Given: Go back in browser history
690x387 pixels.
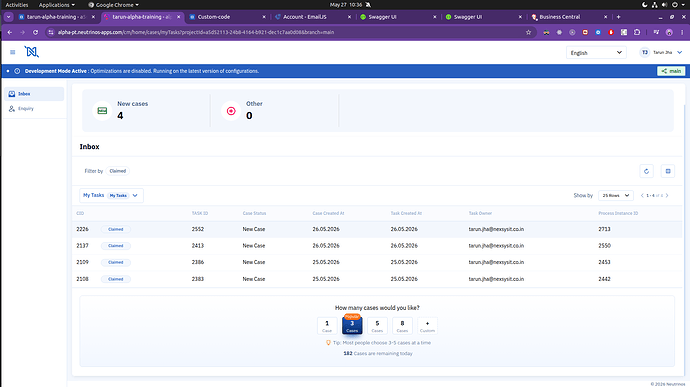Looking at the screenshot, I should [10, 32].
